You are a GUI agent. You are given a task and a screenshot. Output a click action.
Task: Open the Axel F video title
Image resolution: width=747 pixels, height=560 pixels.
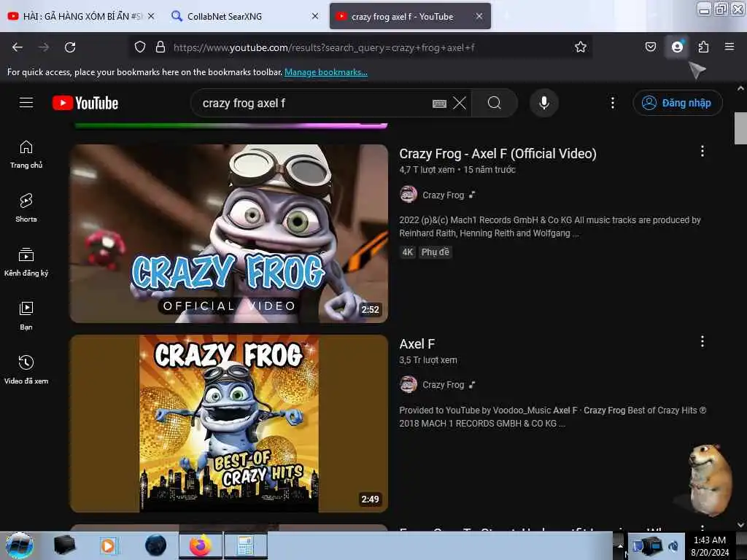tap(417, 344)
